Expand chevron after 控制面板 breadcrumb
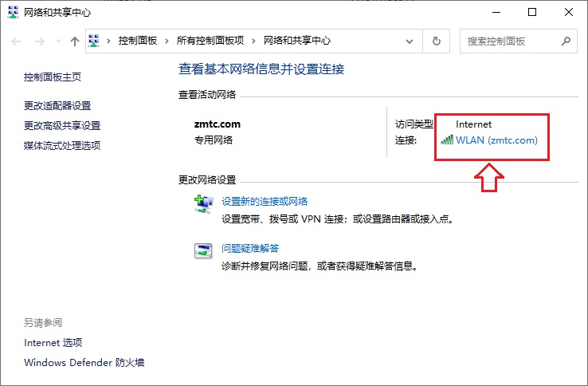The width and height of the screenshot is (588, 386). tap(167, 41)
